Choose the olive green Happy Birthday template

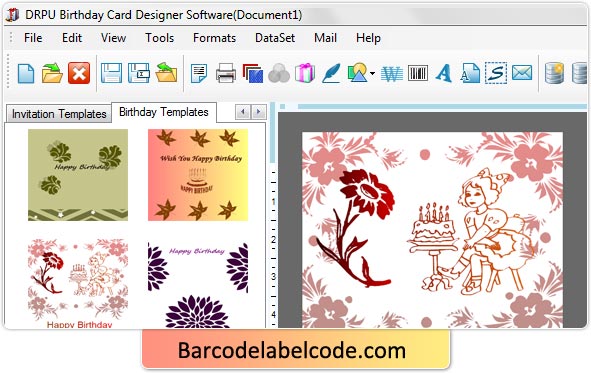point(78,175)
